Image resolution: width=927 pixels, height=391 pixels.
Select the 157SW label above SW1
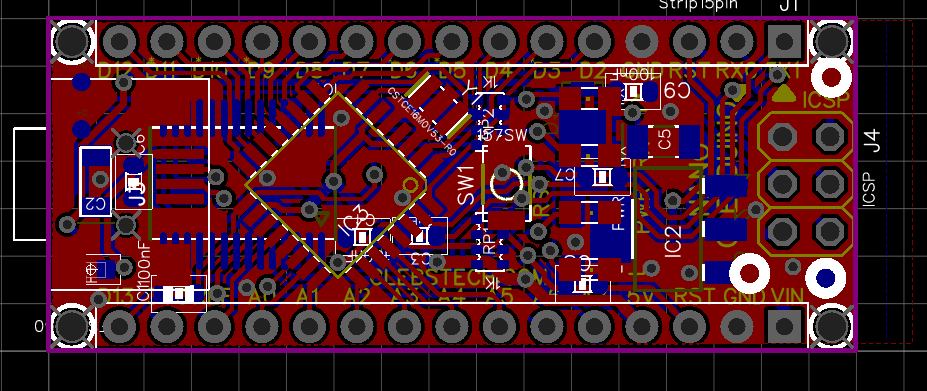tap(501, 135)
